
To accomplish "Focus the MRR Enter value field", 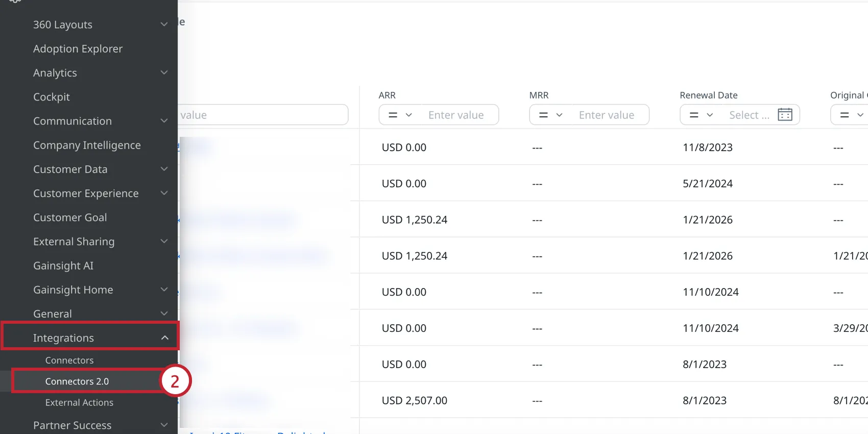I will pos(607,115).
